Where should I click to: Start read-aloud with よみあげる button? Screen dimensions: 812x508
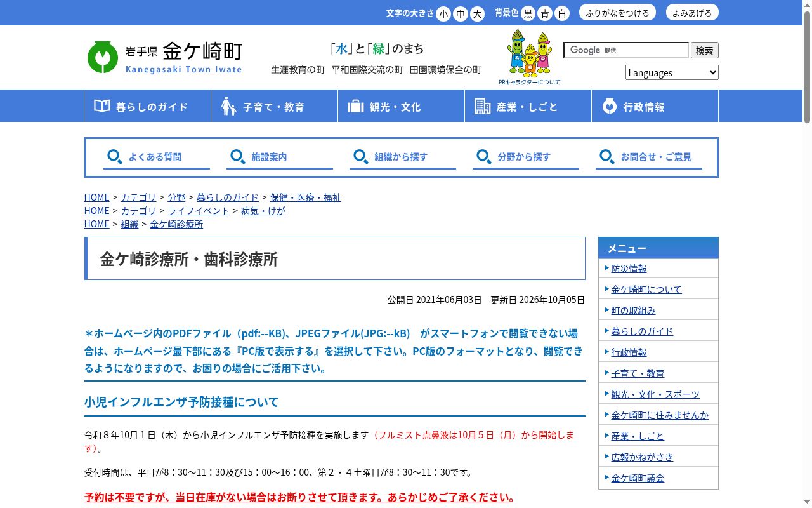click(692, 13)
